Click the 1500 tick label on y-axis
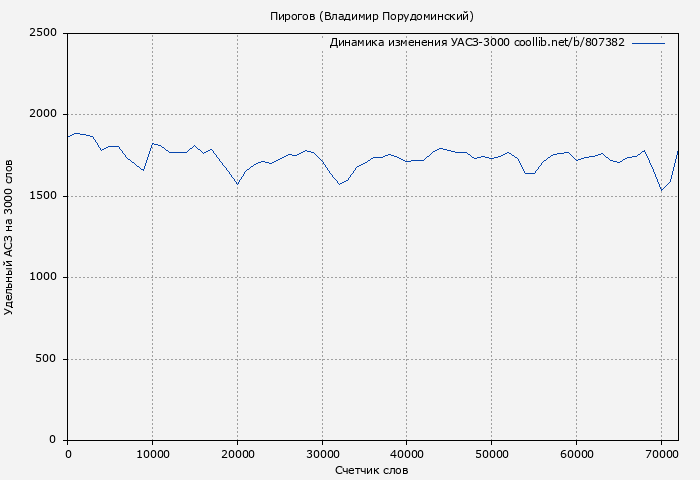 [42, 196]
